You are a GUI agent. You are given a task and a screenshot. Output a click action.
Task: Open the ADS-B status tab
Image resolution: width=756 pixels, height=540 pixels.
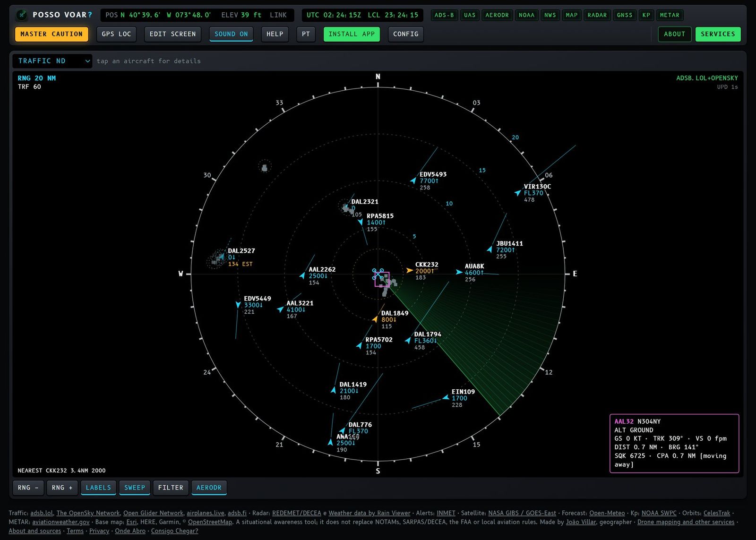click(x=444, y=15)
